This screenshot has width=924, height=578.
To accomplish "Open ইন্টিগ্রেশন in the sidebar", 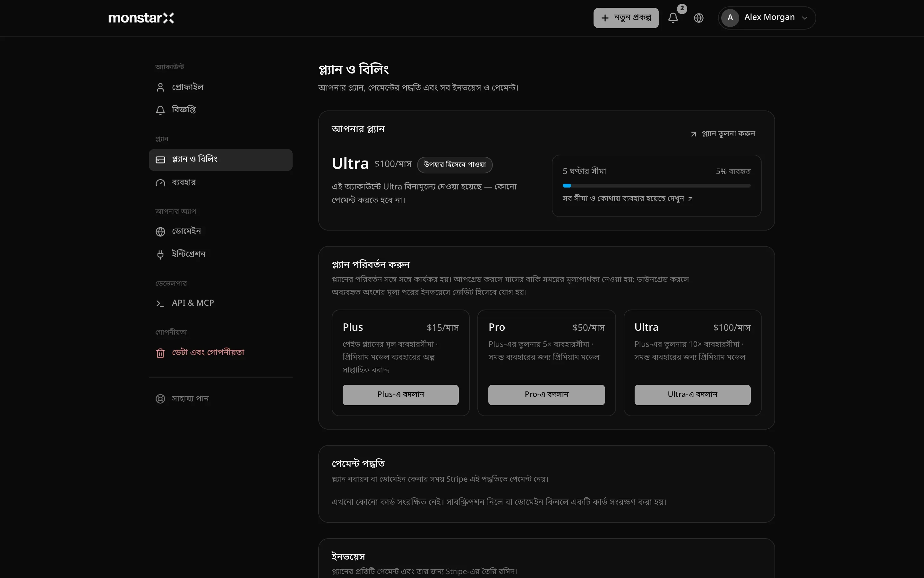I will click(221, 255).
